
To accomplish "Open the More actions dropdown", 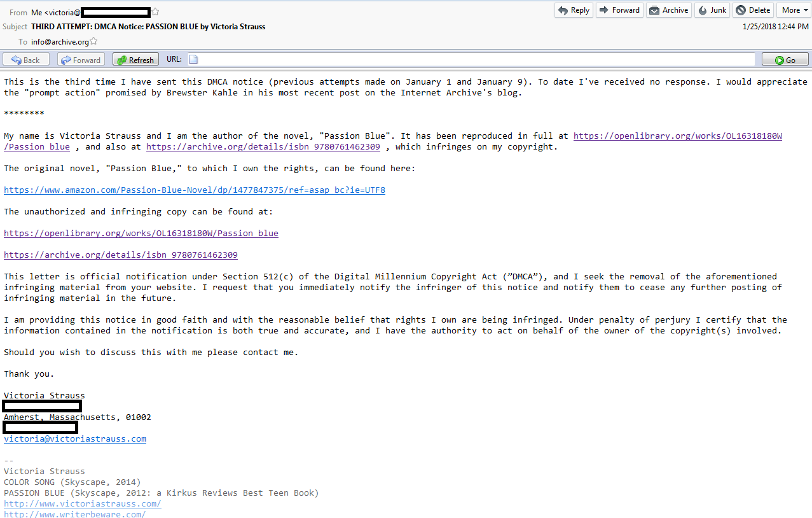I will pyautogui.click(x=794, y=10).
